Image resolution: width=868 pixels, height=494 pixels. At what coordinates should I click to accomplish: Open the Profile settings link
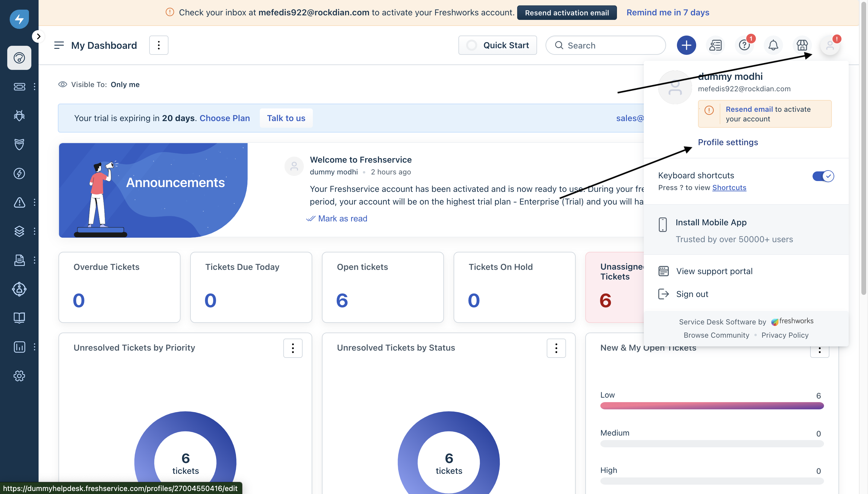(x=728, y=142)
